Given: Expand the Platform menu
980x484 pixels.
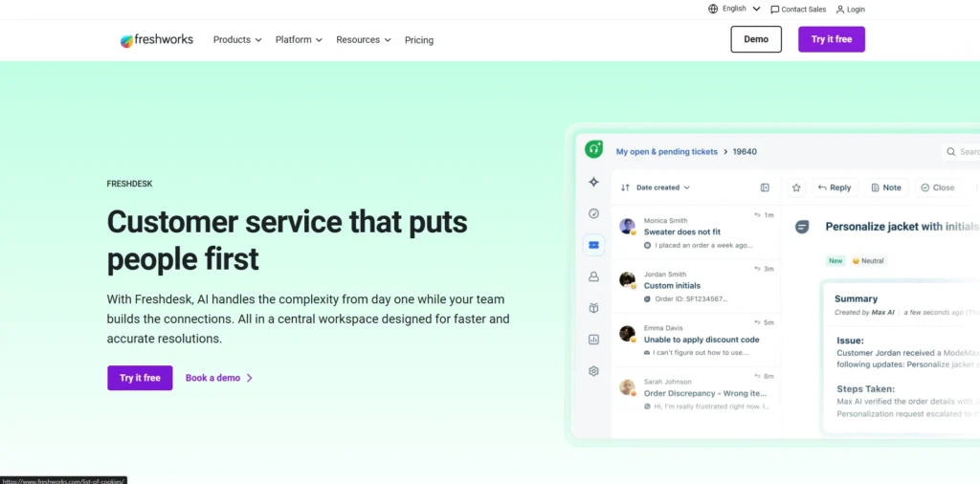Looking at the screenshot, I should (299, 40).
